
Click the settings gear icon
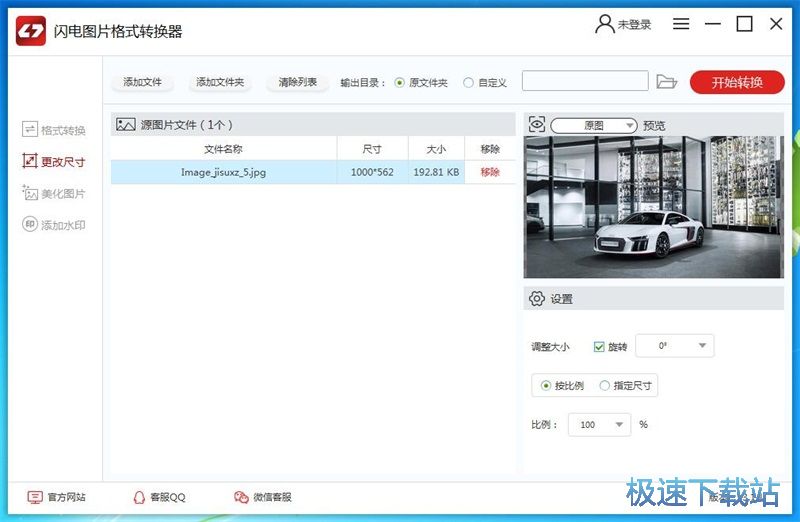[x=537, y=299]
